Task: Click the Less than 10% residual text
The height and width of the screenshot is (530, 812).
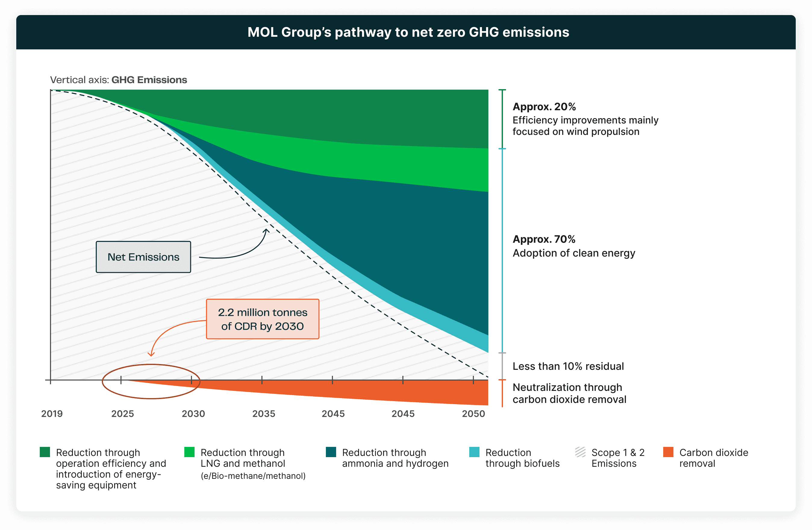Action: (568, 366)
